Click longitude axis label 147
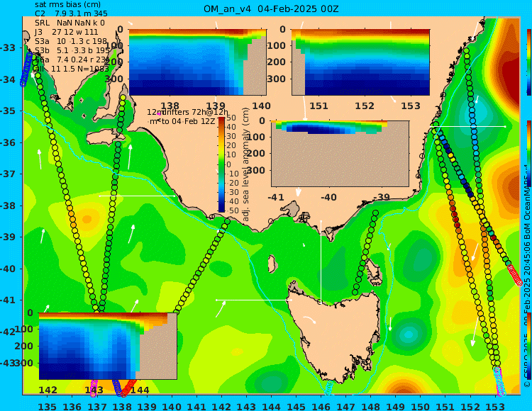This screenshot has width=532, height=411. pyautogui.click(x=345, y=406)
